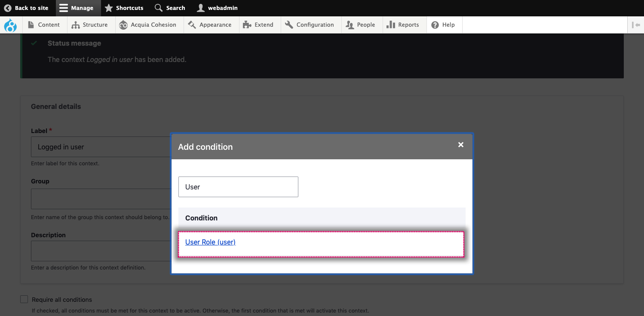Click Back to site arrow

tap(26, 8)
